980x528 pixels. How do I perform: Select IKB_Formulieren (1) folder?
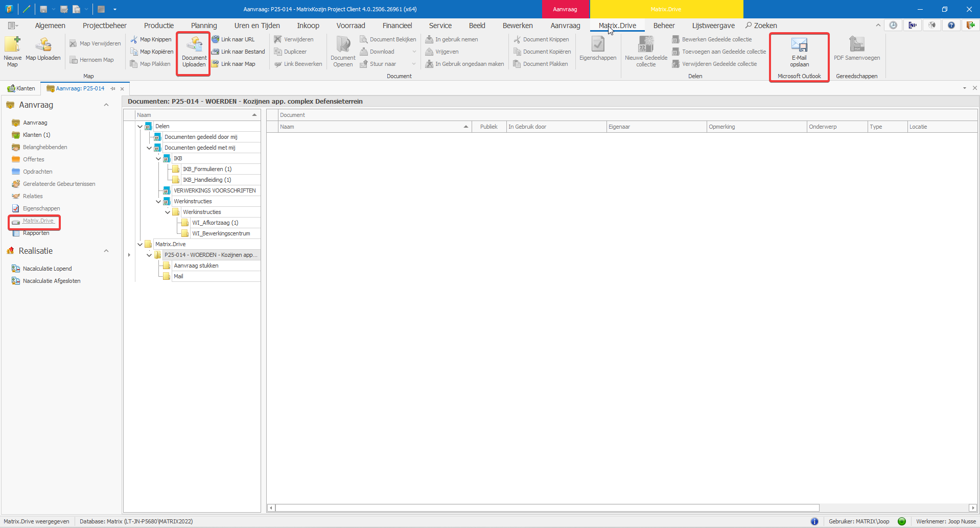click(x=207, y=169)
